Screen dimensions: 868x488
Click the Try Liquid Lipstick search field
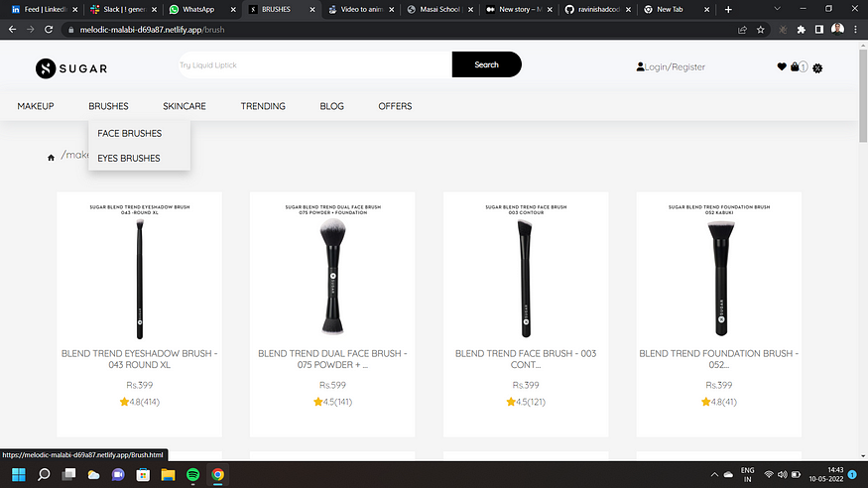click(x=315, y=64)
